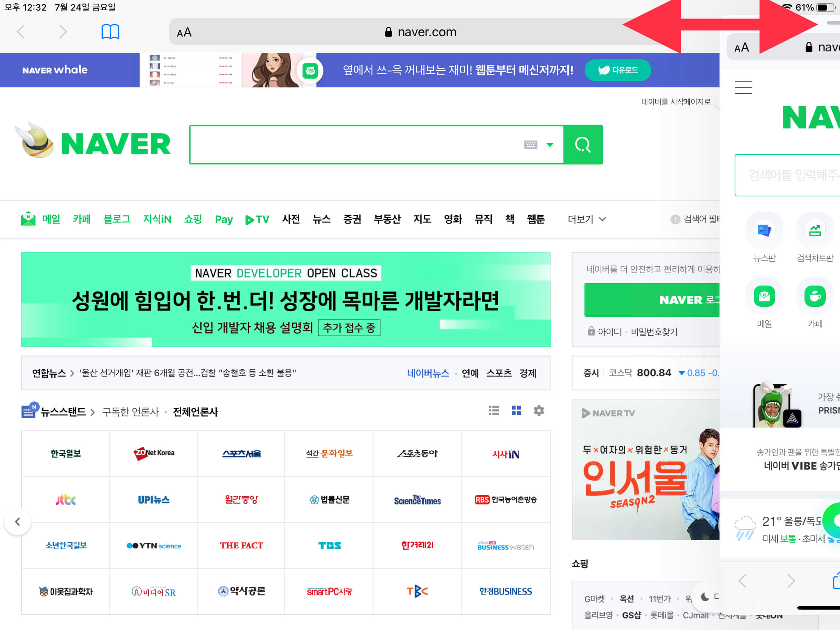This screenshot has width=840, height=630.
Task: Open the 네이버뉴스 link
Action: pos(428,373)
